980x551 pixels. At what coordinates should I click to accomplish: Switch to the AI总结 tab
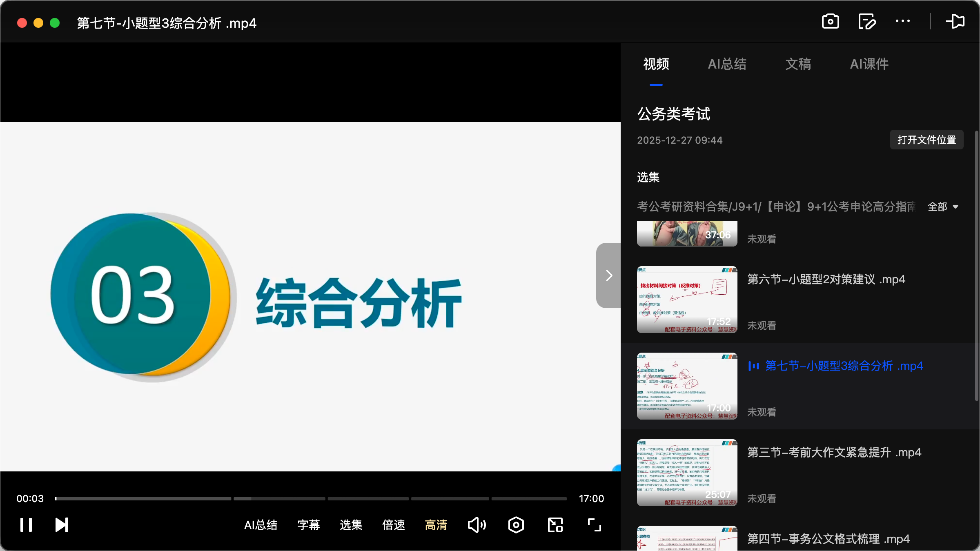727,64
